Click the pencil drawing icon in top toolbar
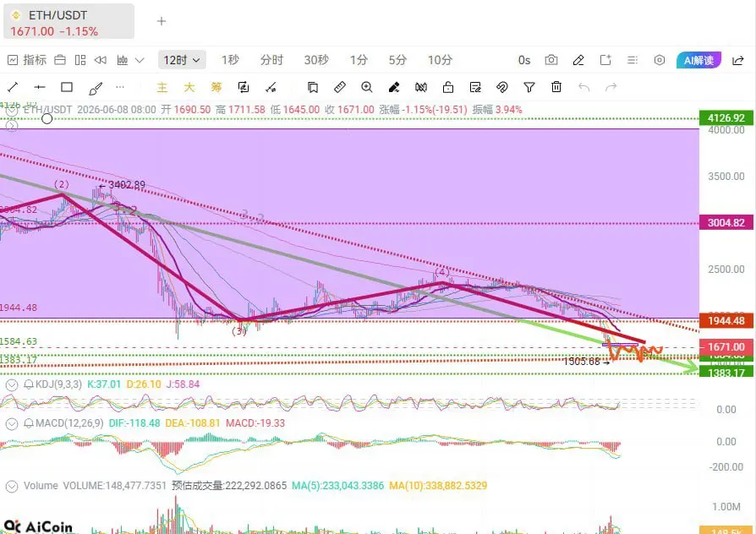Screen dimensions: 756x534 pos(578,60)
